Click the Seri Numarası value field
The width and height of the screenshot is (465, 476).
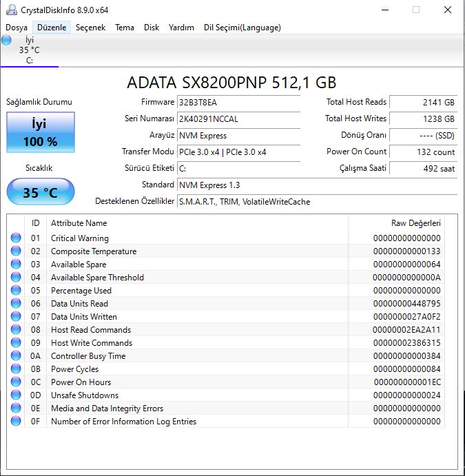coord(238,119)
